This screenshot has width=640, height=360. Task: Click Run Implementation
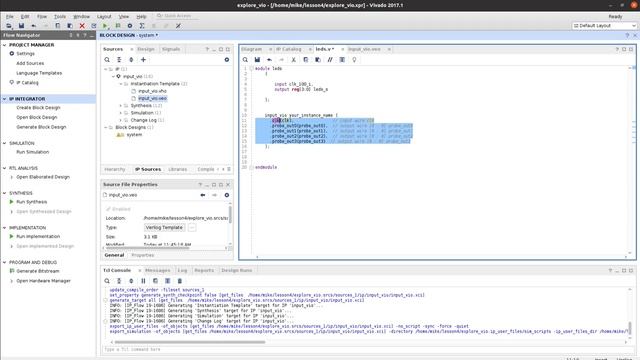coord(38,236)
